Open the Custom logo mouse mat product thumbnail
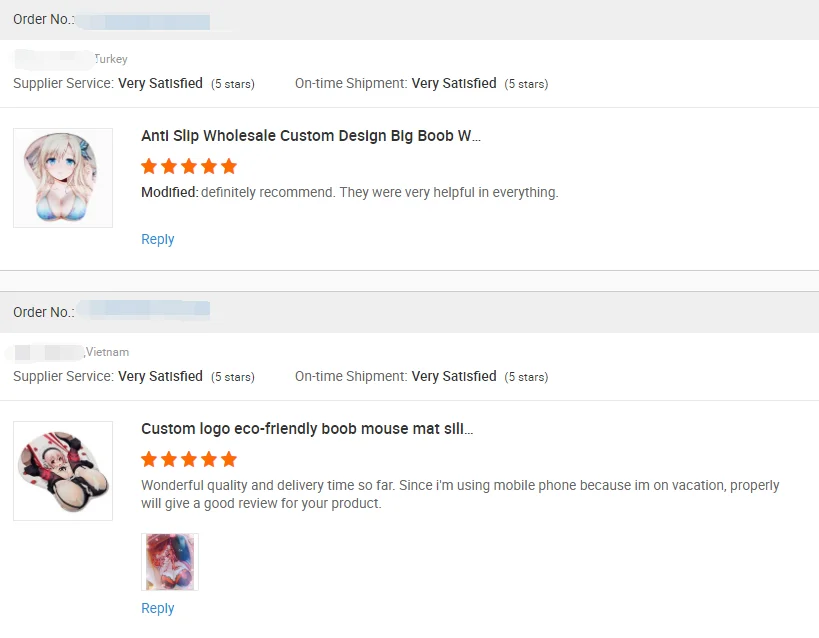This screenshot has height=638, width=819. [x=63, y=471]
